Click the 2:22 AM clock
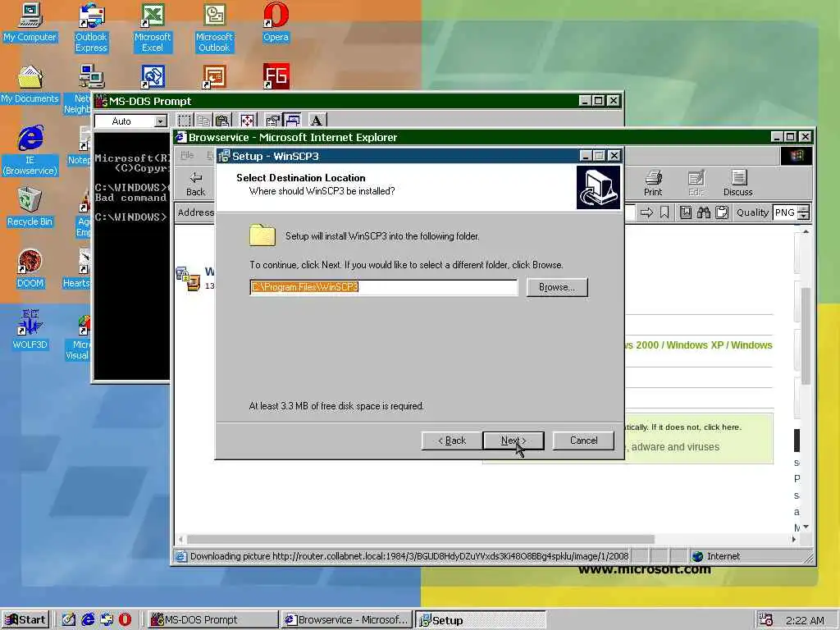This screenshot has width=840, height=630. pos(805,620)
